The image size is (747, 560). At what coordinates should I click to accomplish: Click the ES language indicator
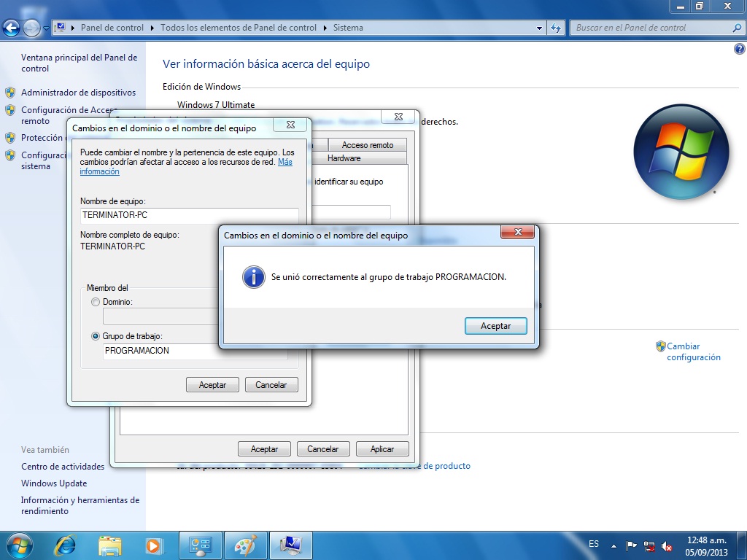(x=594, y=544)
